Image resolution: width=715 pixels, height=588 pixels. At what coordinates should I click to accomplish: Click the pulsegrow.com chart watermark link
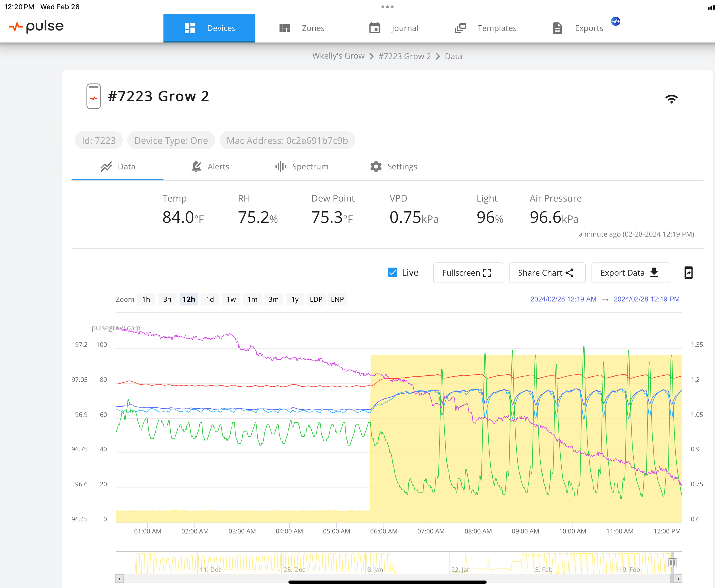coord(116,328)
